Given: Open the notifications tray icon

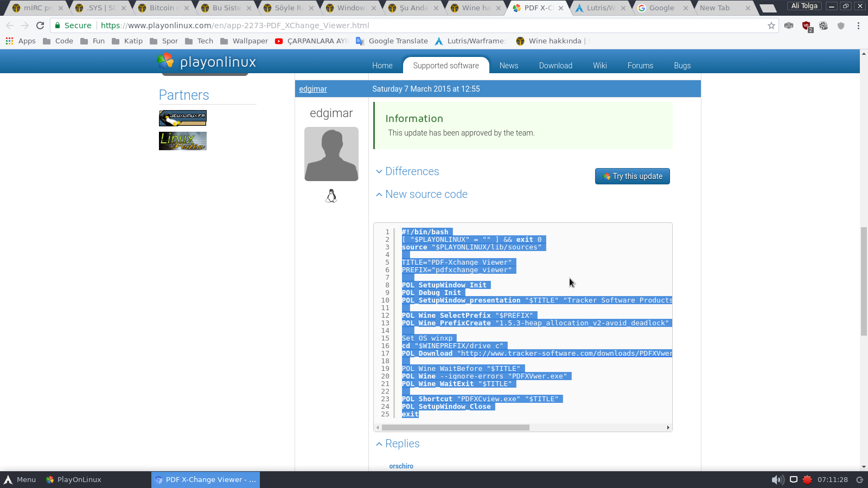Looking at the screenshot, I should (x=793, y=479).
